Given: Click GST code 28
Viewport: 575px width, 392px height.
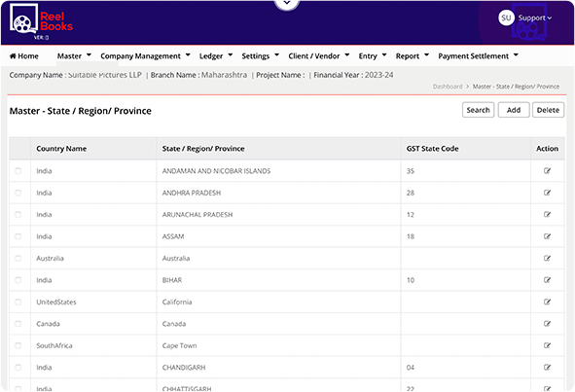Looking at the screenshot, I should click(411, 193).
